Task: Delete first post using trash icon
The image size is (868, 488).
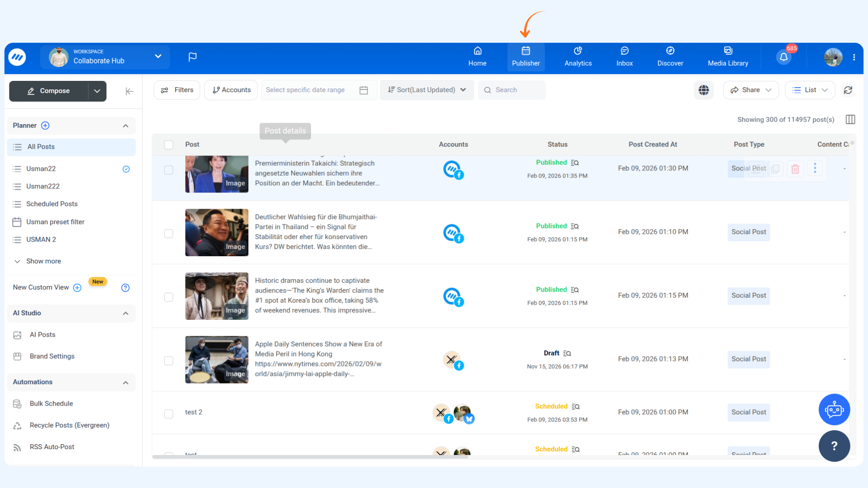Action: coord(795,169)
